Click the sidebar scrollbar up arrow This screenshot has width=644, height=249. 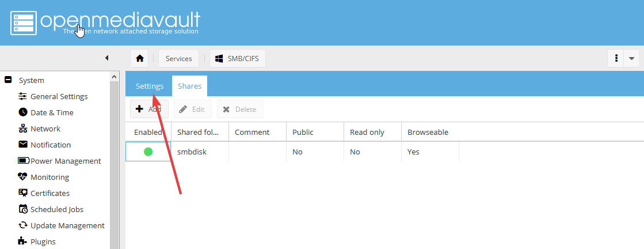[x=114, y=77]
